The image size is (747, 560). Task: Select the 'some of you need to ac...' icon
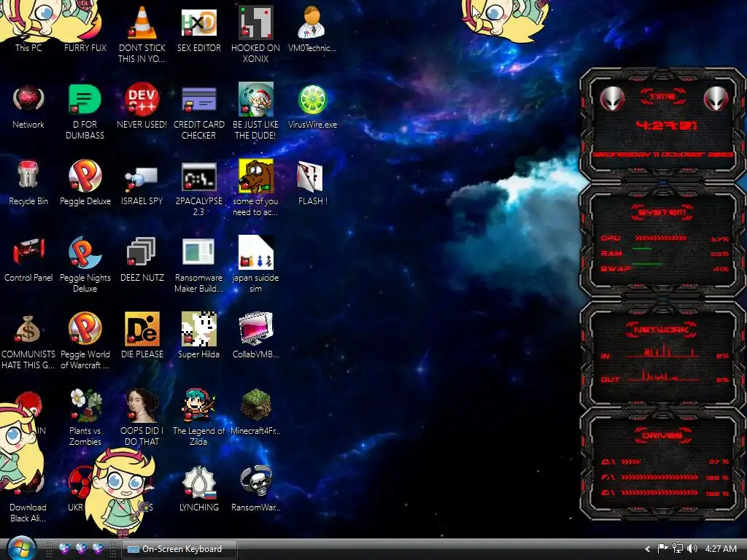click(x=255, y=176)
